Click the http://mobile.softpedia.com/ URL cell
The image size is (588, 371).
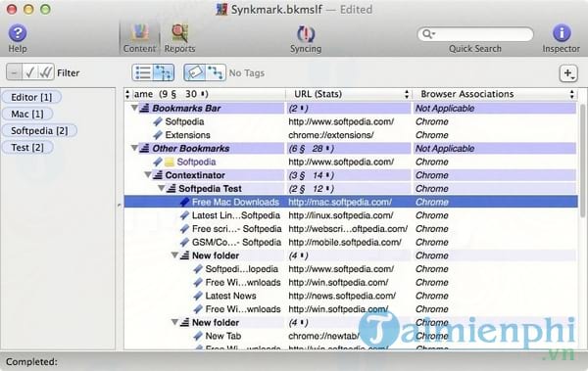345,242
